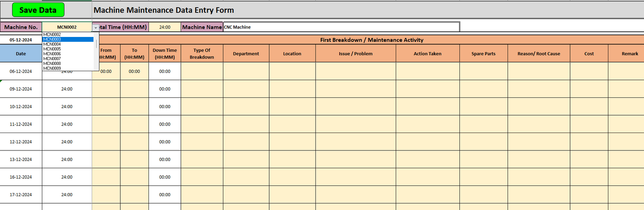Select Down Time 00:00 in 09-12-2024 row

coord(164,89)
